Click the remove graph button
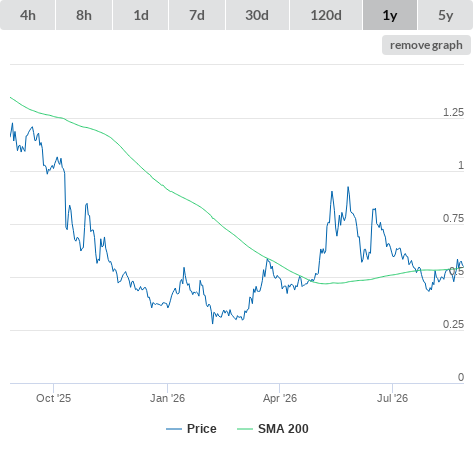Viewport: 474px width, 455px height. (426, 45)
